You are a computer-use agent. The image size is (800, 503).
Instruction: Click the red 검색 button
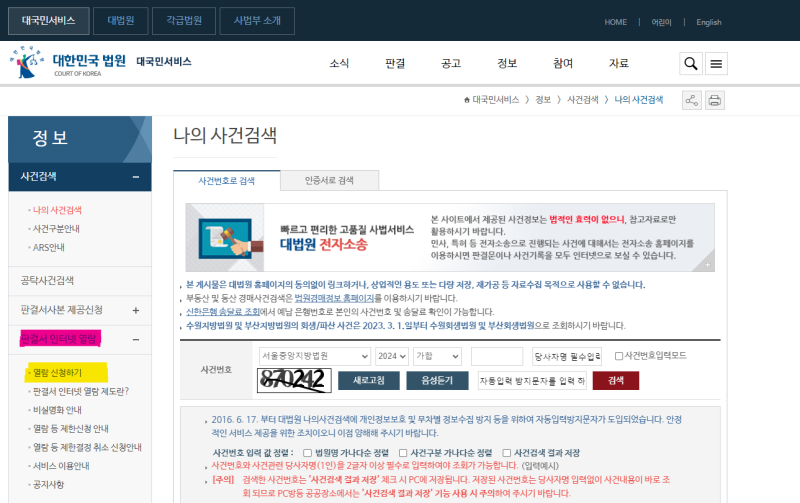[x=616, y=381]
